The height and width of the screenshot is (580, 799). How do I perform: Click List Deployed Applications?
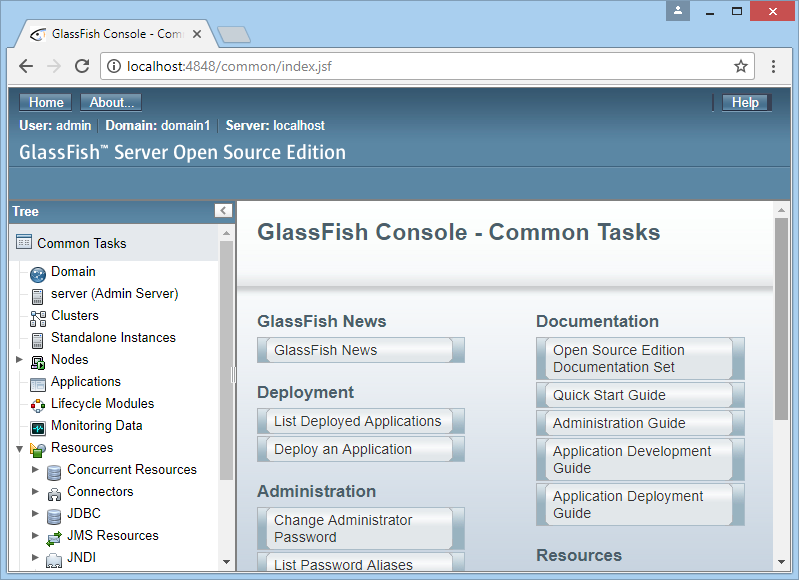tap(361, 421)
